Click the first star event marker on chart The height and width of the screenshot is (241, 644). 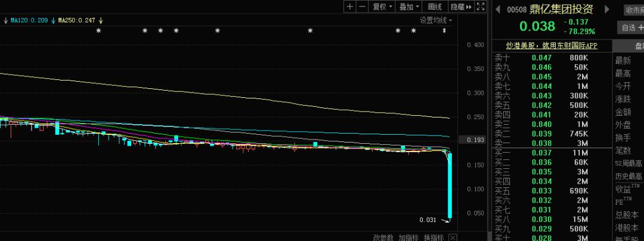click(99, 30)
